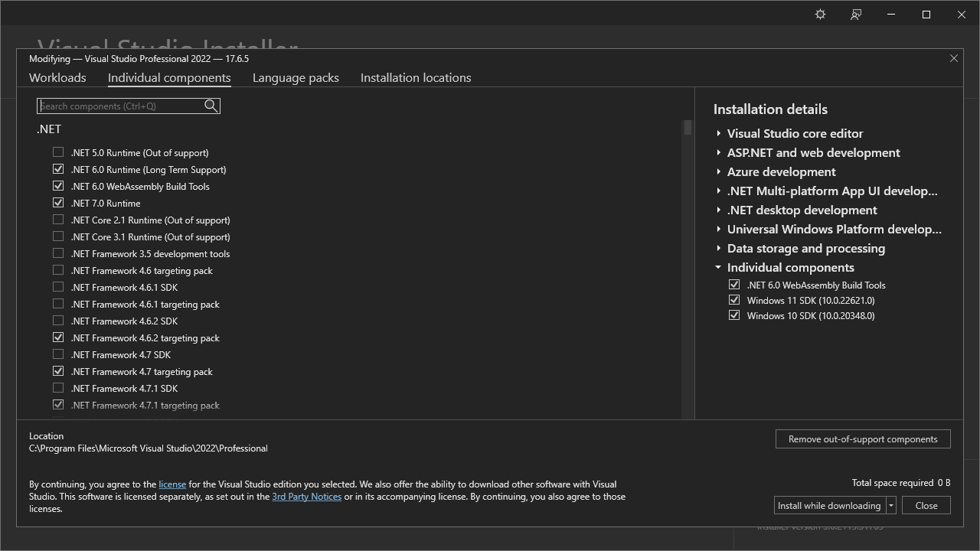Check .NET Framework 4.6.1 SDK

tap(58, 287)
